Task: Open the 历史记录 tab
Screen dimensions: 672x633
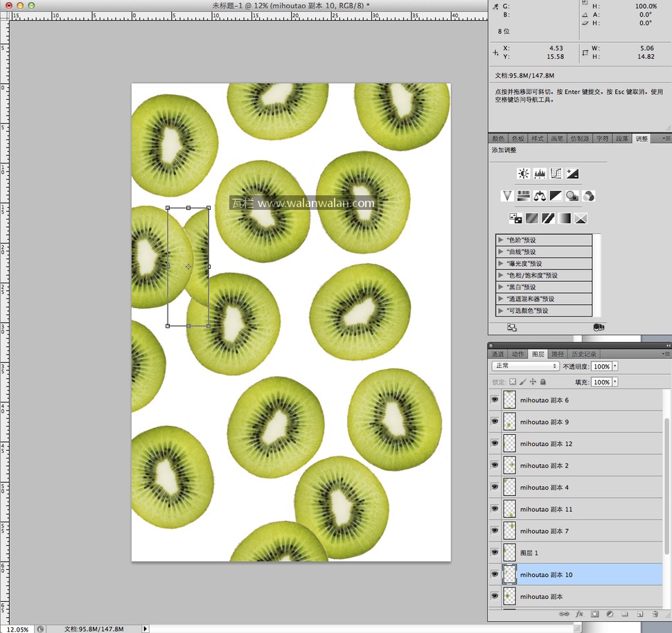Action: point(583,354)
